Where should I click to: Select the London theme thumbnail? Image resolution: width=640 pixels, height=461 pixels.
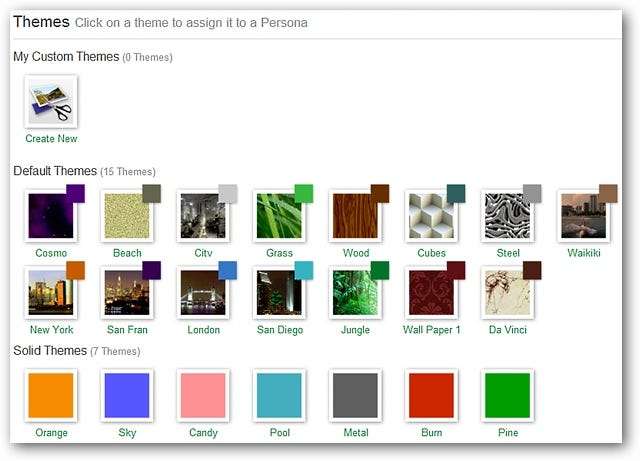(x=203, y=293)
